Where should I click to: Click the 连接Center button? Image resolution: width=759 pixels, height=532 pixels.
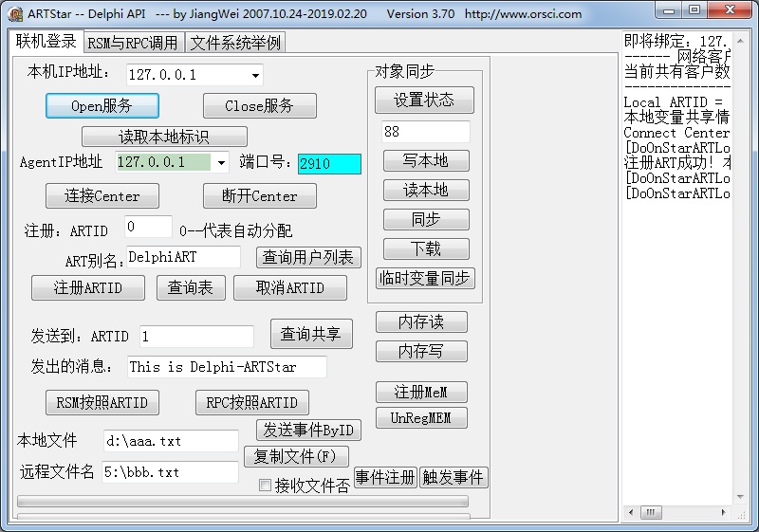[x=102, y=195]
